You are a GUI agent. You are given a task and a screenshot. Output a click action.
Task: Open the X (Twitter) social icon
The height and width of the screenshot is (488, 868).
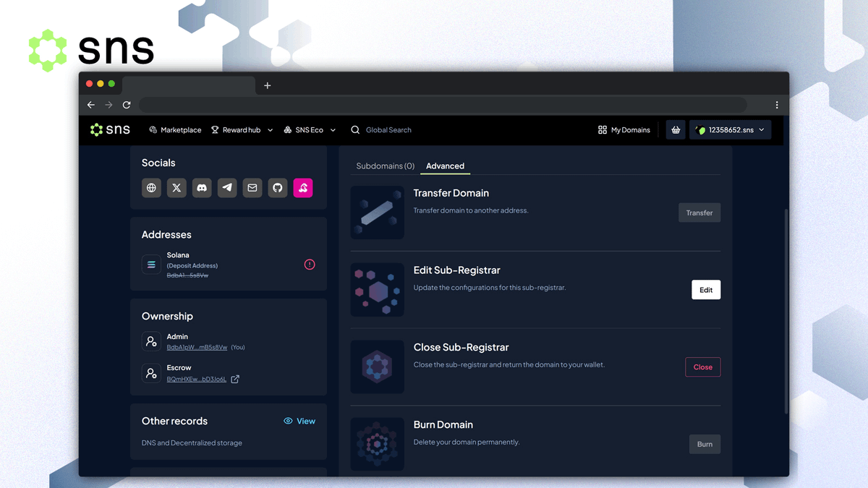[176, 188]
